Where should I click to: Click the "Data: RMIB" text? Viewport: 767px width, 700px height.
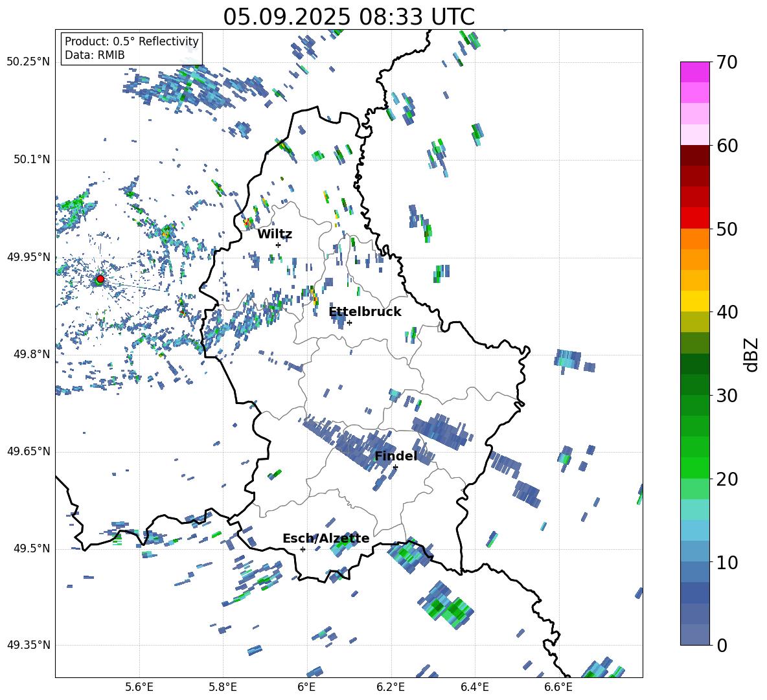click(x=95, y=55)
